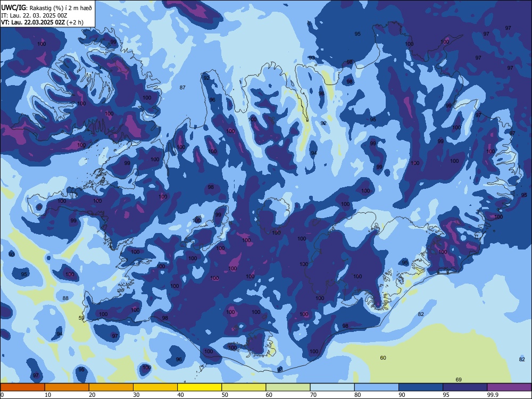Click the map value '60' in the yellow-green area
This screenshot has height=399, width=532.
pos(383,358)
